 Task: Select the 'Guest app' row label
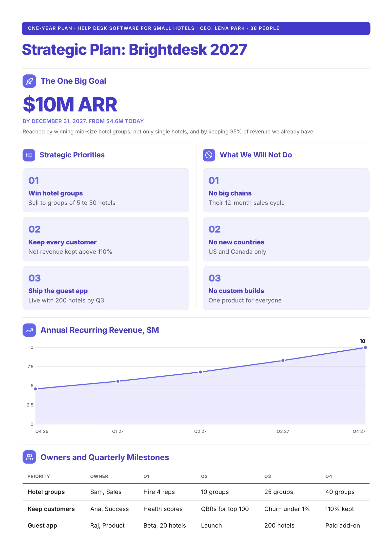point(42,526)
